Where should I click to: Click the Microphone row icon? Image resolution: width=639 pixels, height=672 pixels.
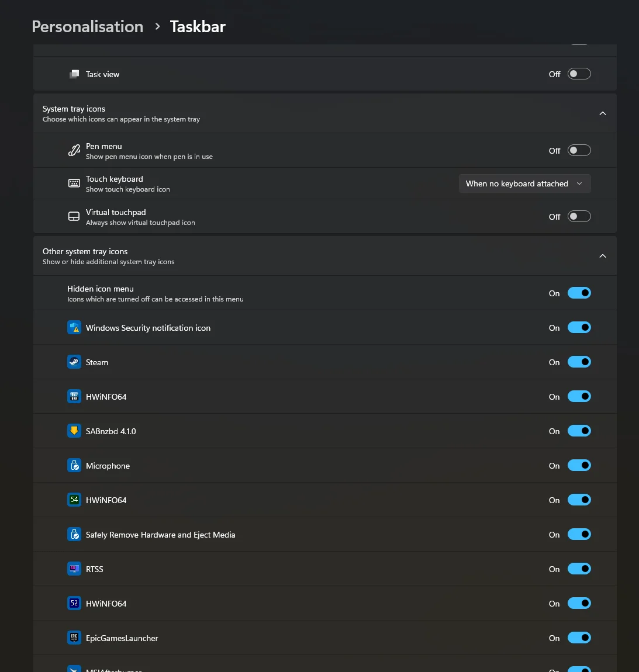[x=74, y=465]
